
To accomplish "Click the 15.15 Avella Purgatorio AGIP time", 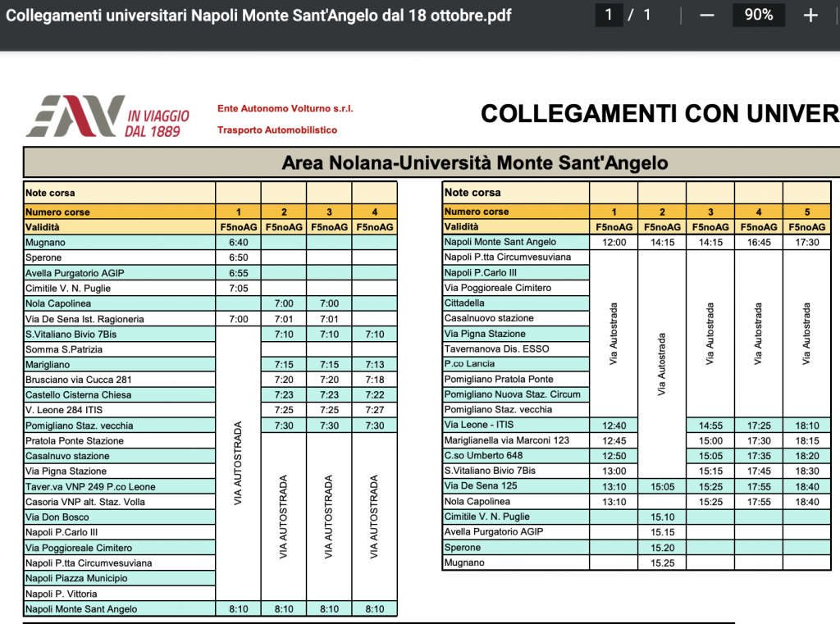I will coord(662,532).
